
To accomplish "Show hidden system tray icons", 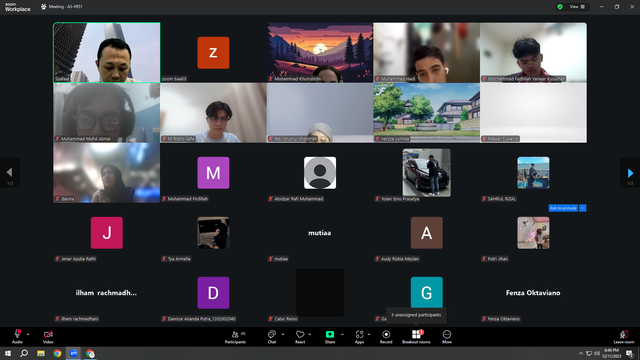I will tap(581, 353).
